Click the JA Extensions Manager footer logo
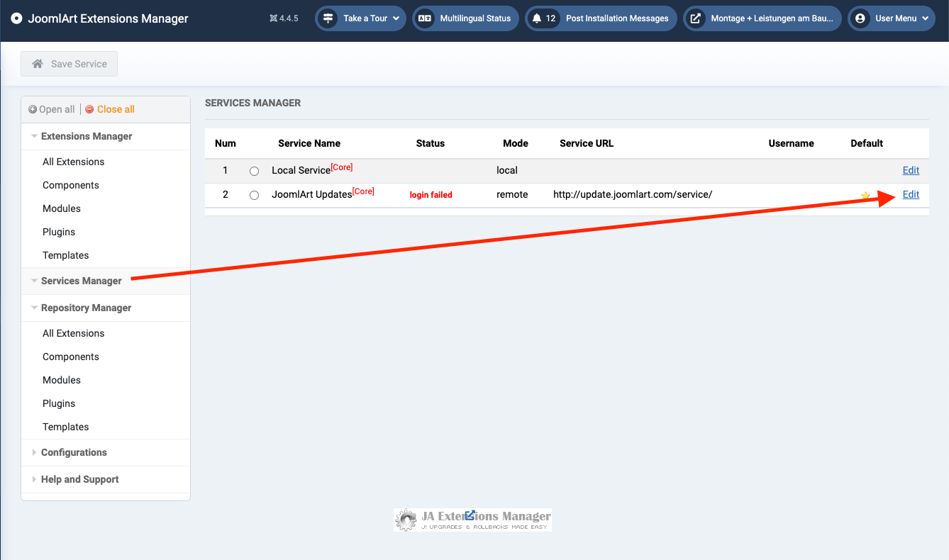This screenshot has width=949, height=560. click(473, 520)
